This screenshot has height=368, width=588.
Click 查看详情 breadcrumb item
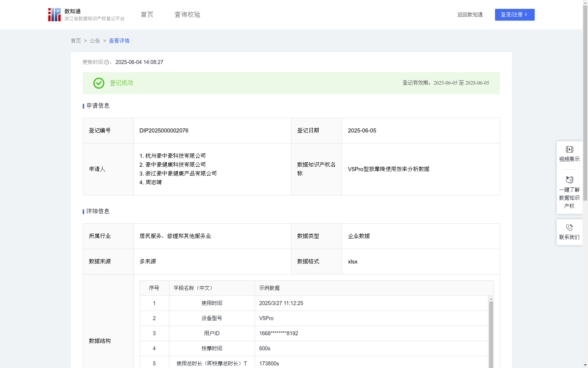[x=119, y=41]
